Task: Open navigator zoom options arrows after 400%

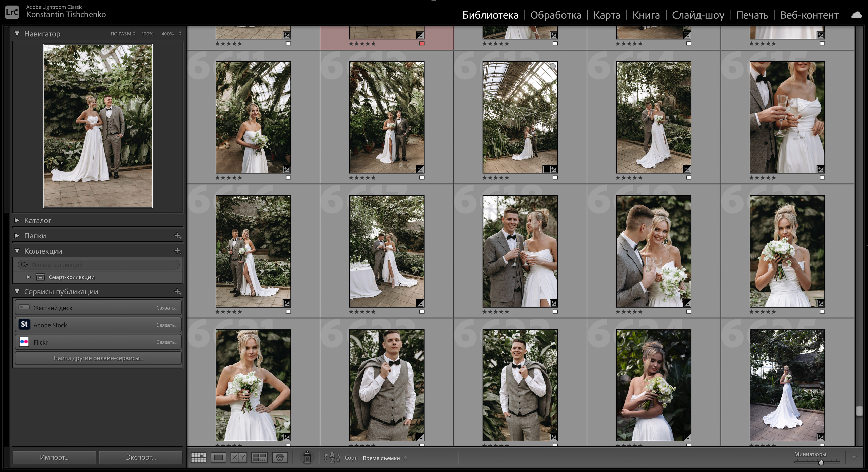Action: (180, 34)
